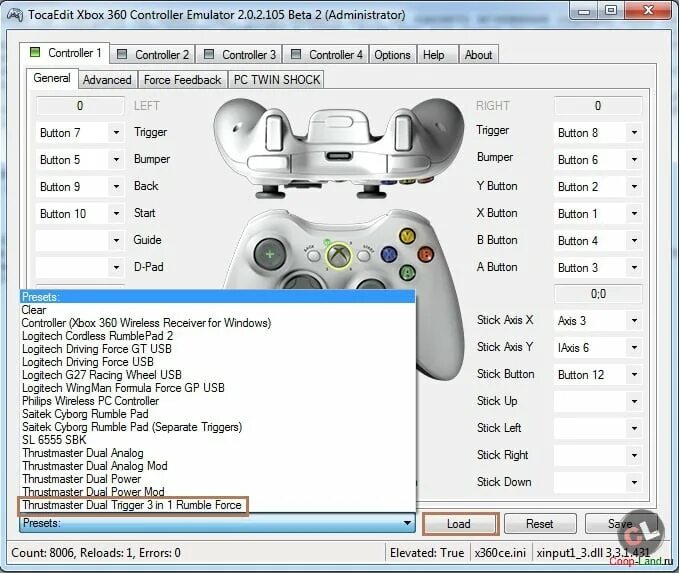680x574 pixels.
Task: Click the Back button on controller image
Action: tap(313, 255)
